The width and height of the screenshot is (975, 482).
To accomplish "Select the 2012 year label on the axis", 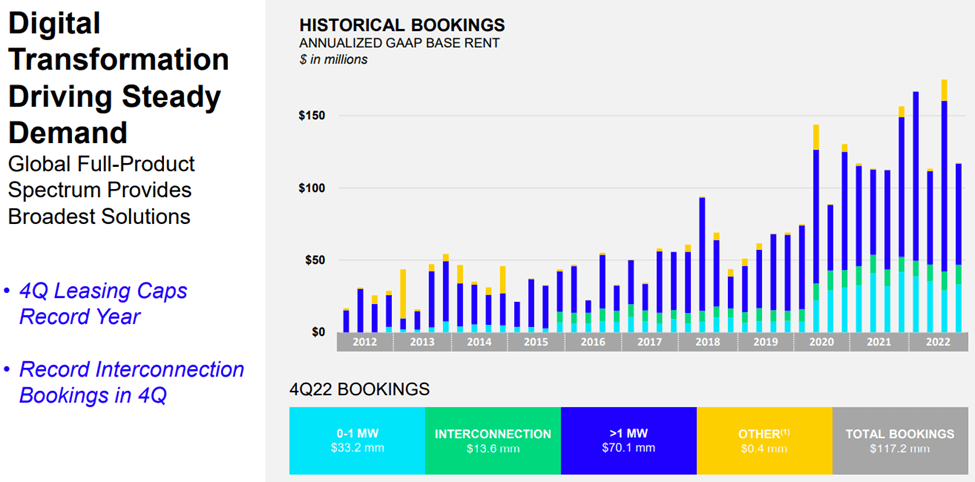I will pos(365,342).
